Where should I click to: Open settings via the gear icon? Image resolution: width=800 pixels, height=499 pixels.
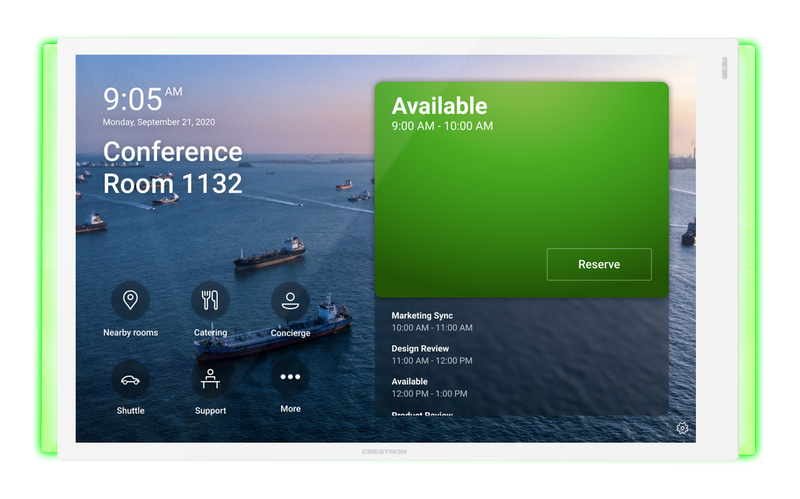tap(682, 428)
